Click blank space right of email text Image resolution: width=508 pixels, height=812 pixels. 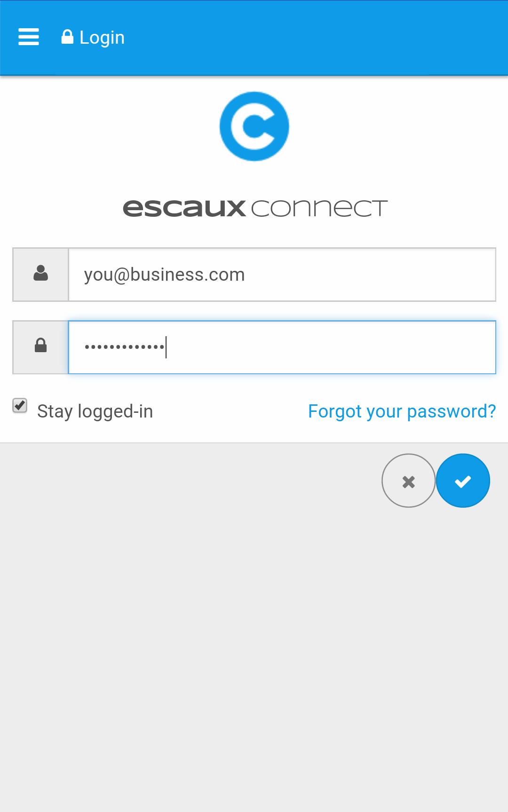coord(372,275)
